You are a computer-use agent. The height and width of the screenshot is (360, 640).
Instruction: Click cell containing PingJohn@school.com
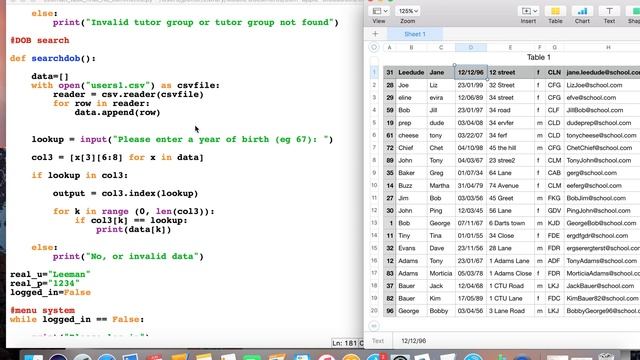click(x=602, y=211)
